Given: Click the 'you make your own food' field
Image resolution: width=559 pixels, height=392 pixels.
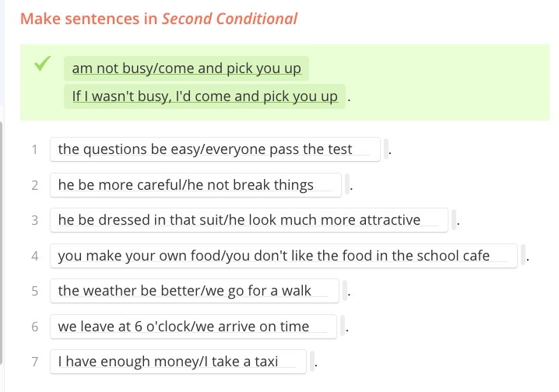Looking at the screenshot, I should coord(283,255).
